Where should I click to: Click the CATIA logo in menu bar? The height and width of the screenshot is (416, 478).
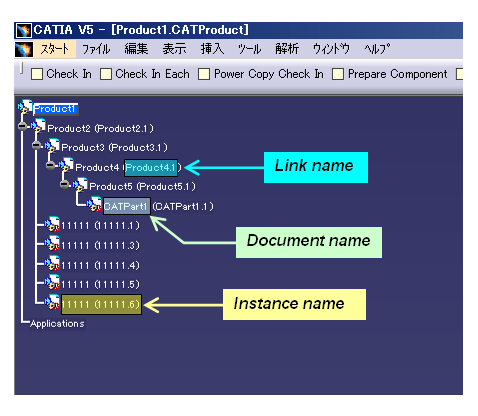pyautogui.click(x=24, y=49)
